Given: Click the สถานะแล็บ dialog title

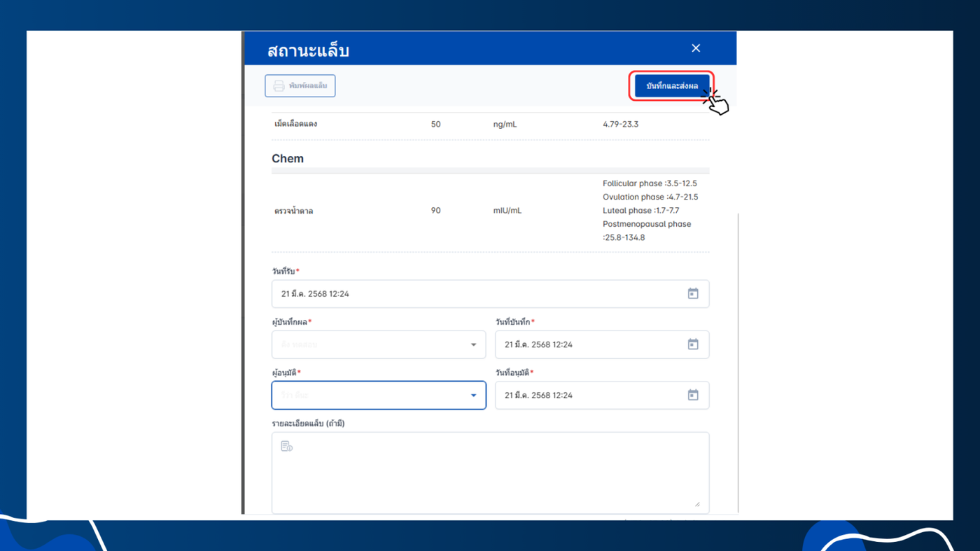Looking at the screenshot, I should pyautogui.click(x=308, y=50).
